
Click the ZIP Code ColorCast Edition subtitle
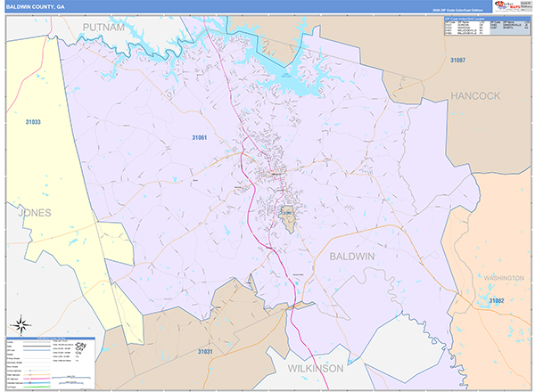(x=457, y=10)
